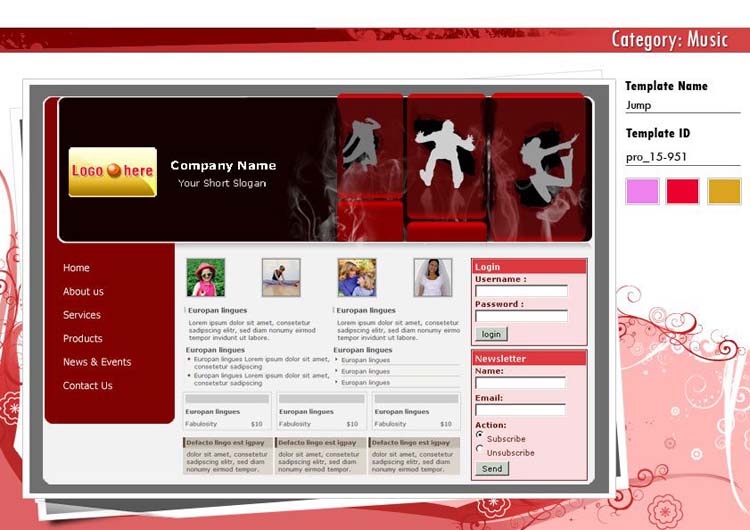
Task: Open the Home menu item
Action: tap(76, 268)
